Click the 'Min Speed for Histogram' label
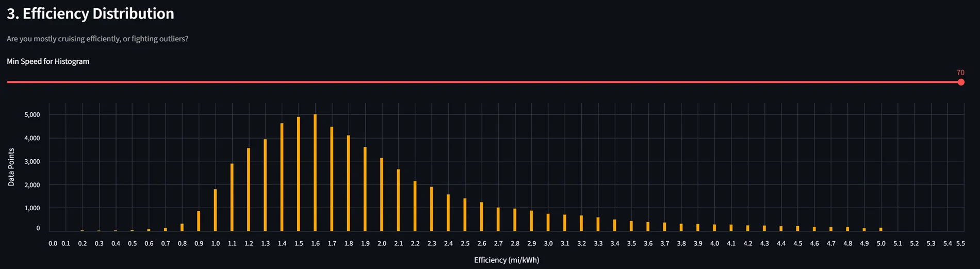This screenshot has width=980, height=269. (x=48, y=61)
